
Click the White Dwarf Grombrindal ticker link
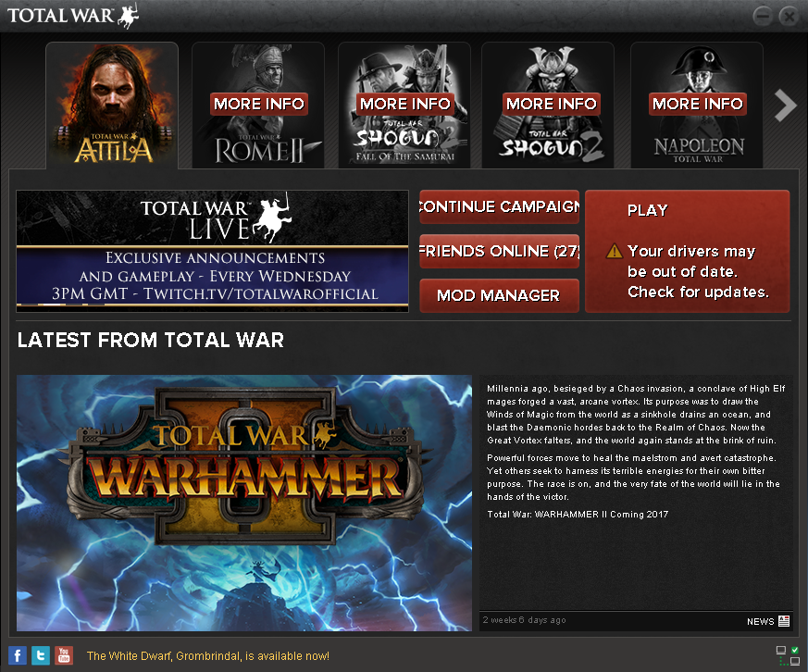[x=207, y=656]
